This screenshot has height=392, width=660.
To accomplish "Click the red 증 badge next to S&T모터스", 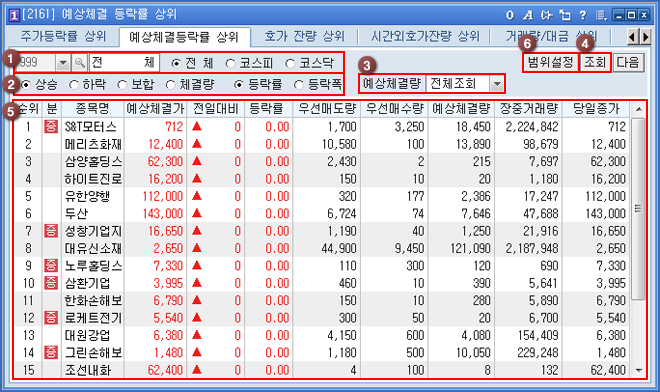I will point(51,127).
